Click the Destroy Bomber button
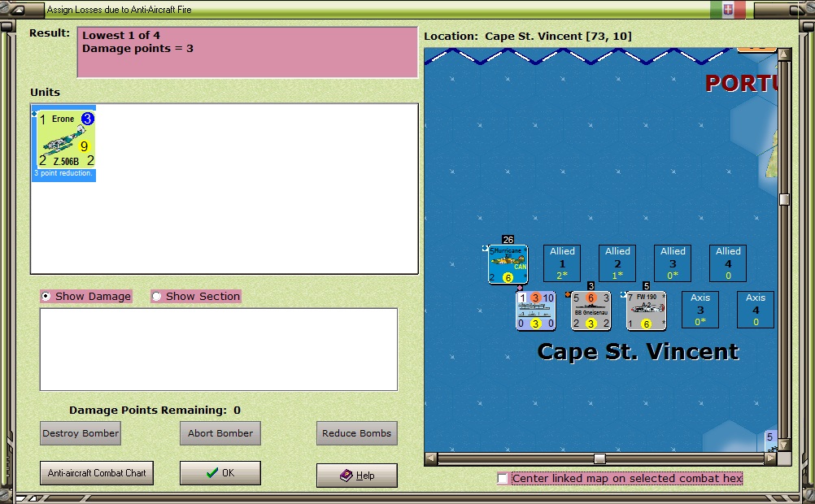This screenshot has height=504, width=815. point(81,433)
